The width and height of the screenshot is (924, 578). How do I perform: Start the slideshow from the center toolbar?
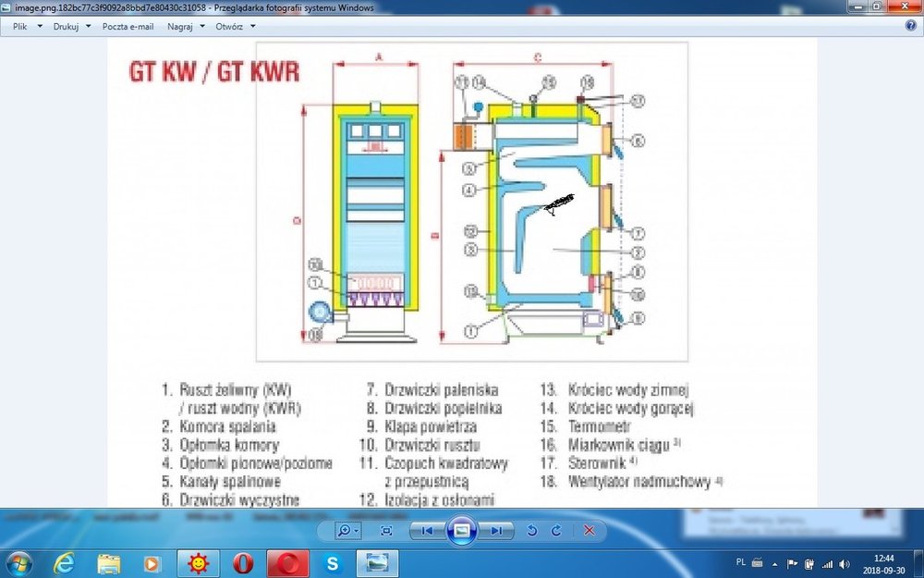pos(459,530)
